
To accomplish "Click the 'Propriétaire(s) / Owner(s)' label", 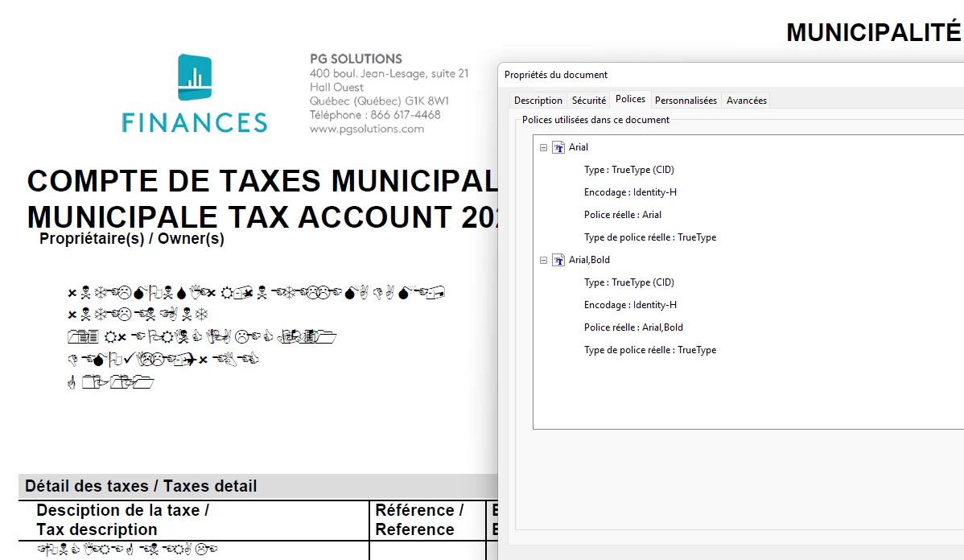I will click(132, 238).
